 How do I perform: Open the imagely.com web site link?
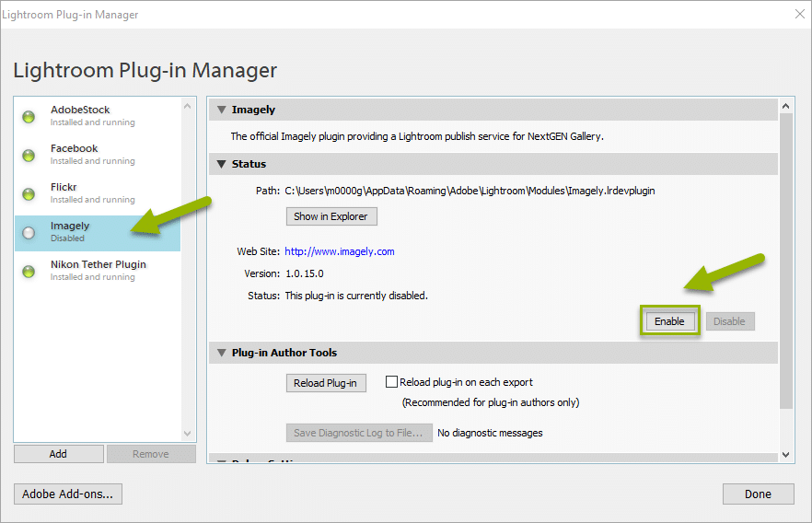339,251
